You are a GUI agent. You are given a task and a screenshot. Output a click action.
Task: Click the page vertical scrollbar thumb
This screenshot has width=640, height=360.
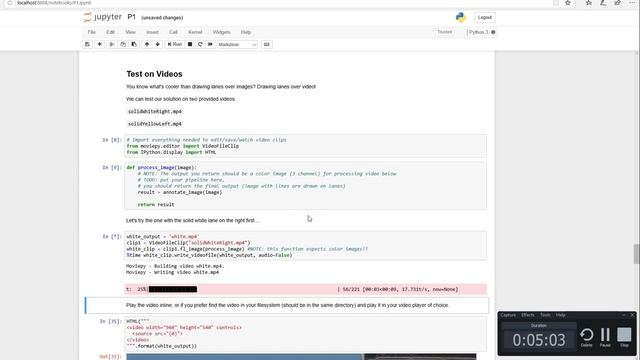[636, 254]
